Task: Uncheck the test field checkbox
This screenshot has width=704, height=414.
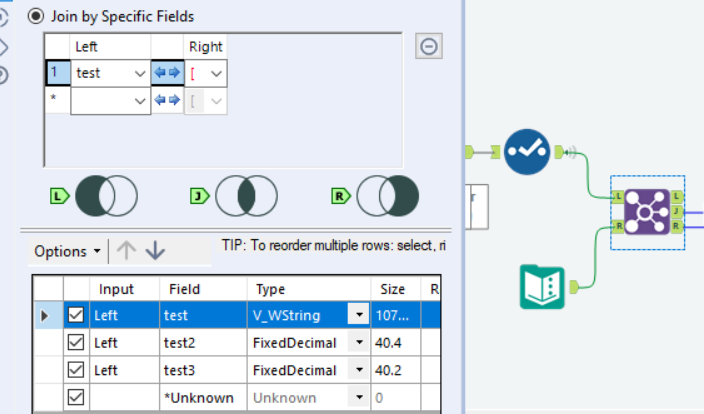Action: coord(76,315)
